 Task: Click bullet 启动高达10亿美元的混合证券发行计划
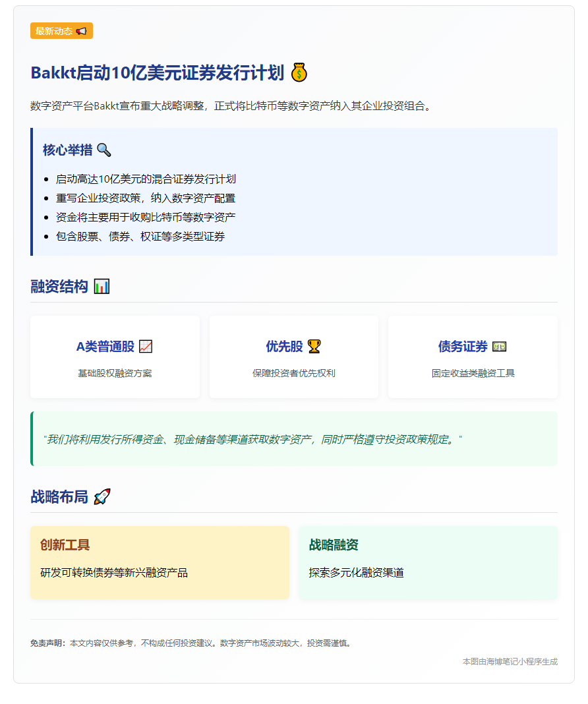point(146,179)
